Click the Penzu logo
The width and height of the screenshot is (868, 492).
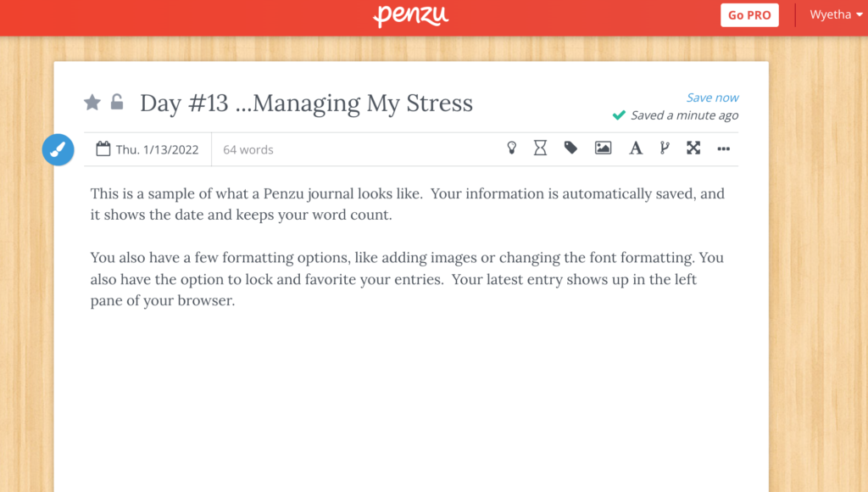[411, 15]
